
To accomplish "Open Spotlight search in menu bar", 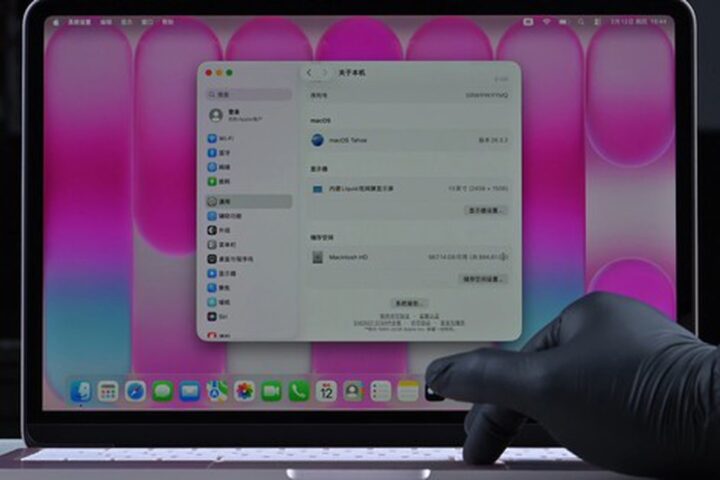I will pos(581,22).
